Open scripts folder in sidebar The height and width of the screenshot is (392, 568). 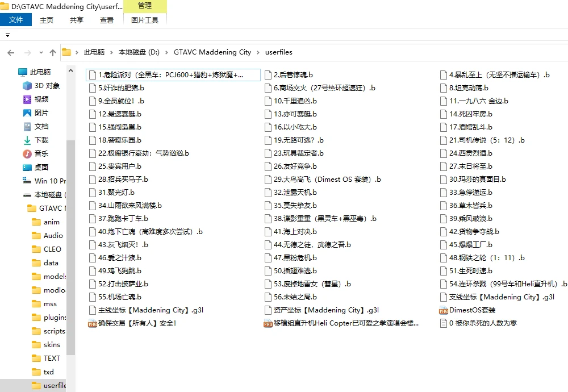tap(48, 331)
